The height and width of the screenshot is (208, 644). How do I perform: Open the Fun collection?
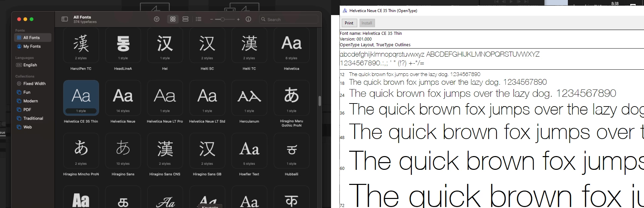pos(33,92)
